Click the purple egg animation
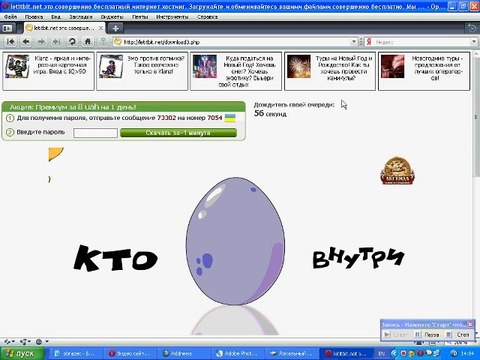The width and height of the screenshot is (480, 360). pos(235,241)
